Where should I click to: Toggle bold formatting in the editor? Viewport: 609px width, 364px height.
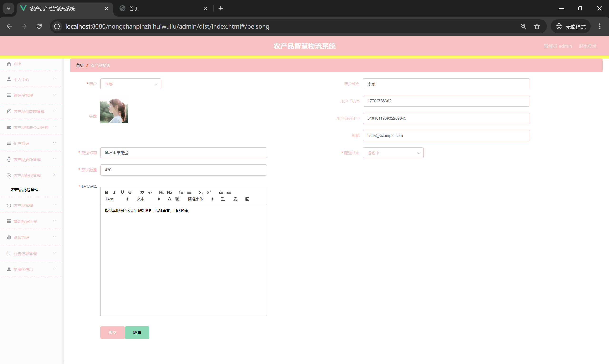click(106, 192)
